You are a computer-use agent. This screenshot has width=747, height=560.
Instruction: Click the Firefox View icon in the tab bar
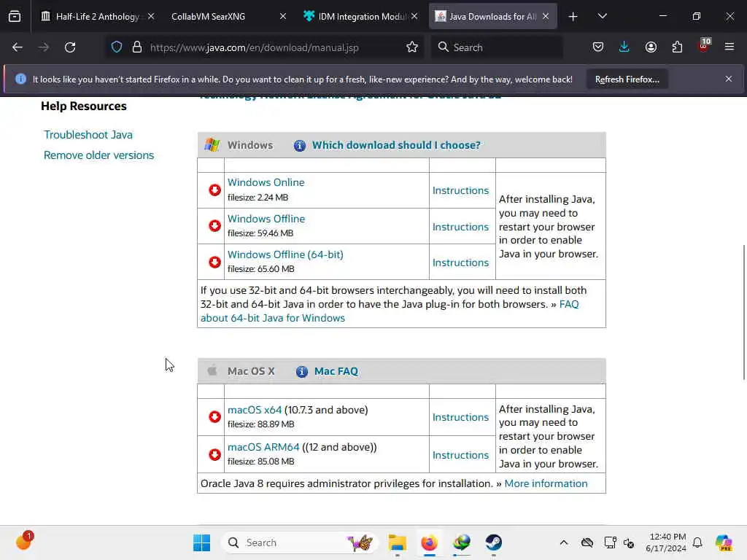coord(15,16)
